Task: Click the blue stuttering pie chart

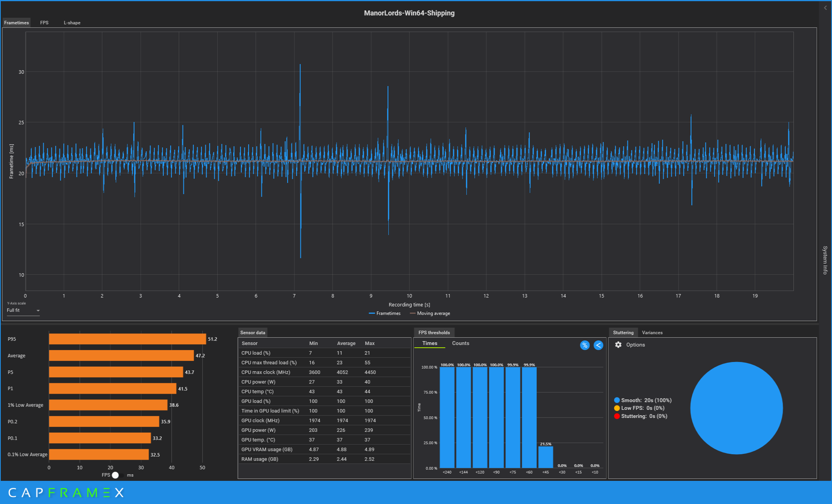Action: click(736, 408)
